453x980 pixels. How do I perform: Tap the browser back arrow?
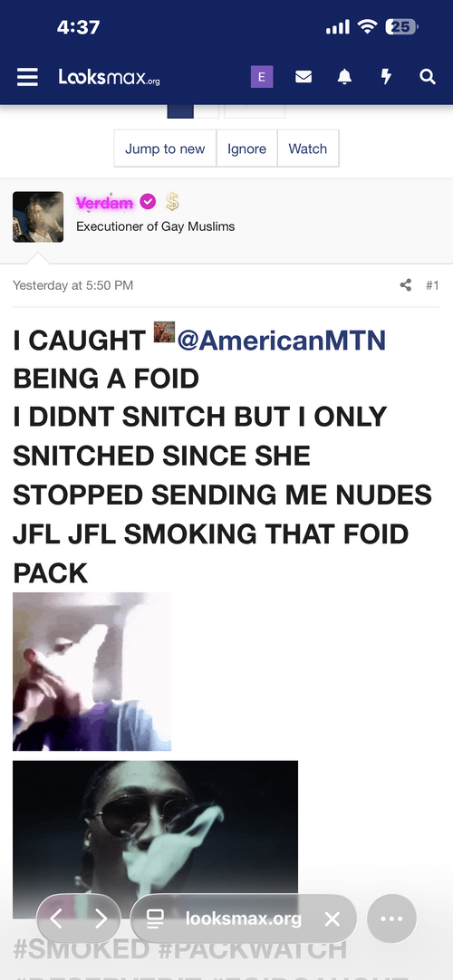[56, 918]
